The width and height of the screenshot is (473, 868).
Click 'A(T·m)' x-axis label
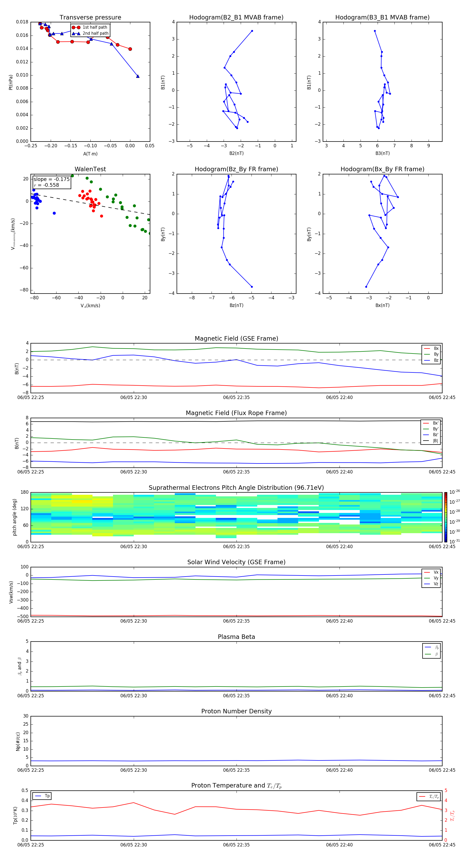90,154
